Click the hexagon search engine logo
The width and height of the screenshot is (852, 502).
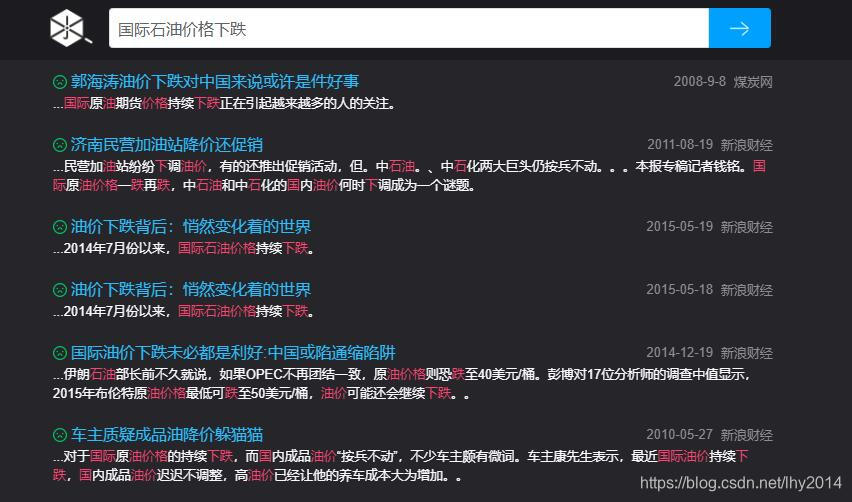point(71,28)
